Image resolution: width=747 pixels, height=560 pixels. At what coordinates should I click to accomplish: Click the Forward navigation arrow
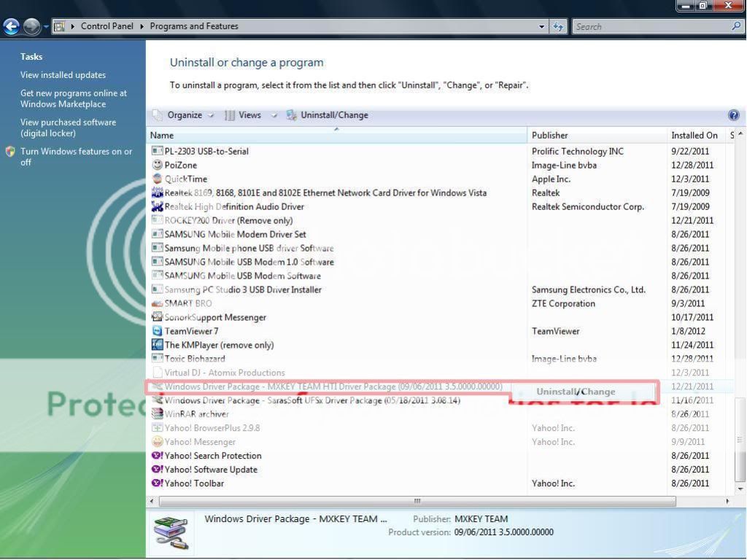[x=31, y=27]
